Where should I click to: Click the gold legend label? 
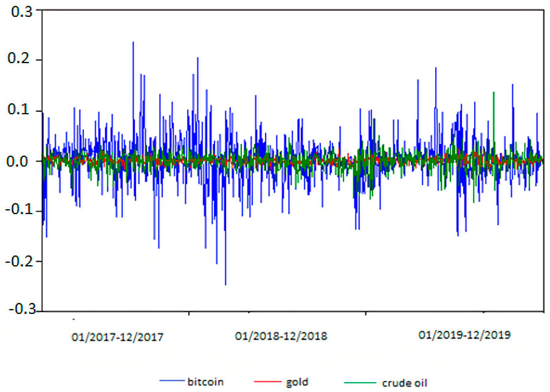pyautogui.click(x=297, y=382)
